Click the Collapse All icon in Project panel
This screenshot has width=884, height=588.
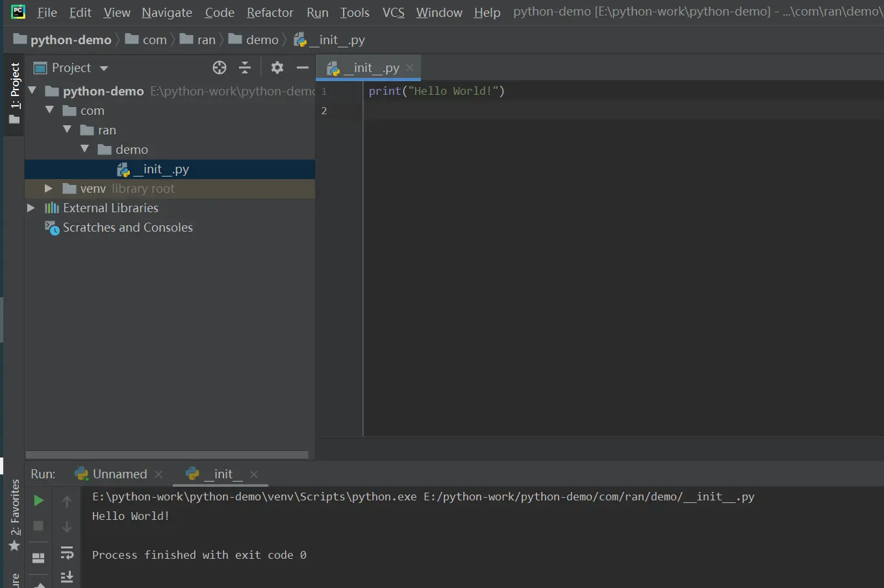click(x=245, y=67)
